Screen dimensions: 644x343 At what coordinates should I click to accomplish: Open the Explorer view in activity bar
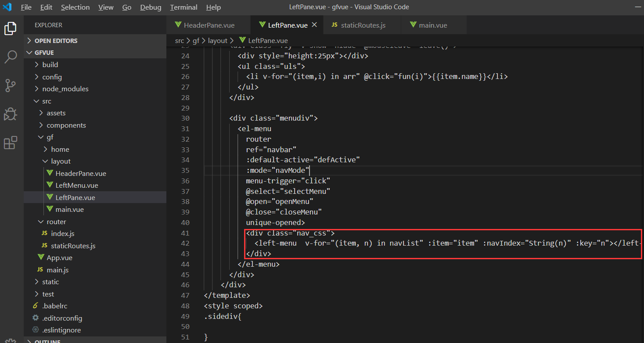click(x=11, y=29)
